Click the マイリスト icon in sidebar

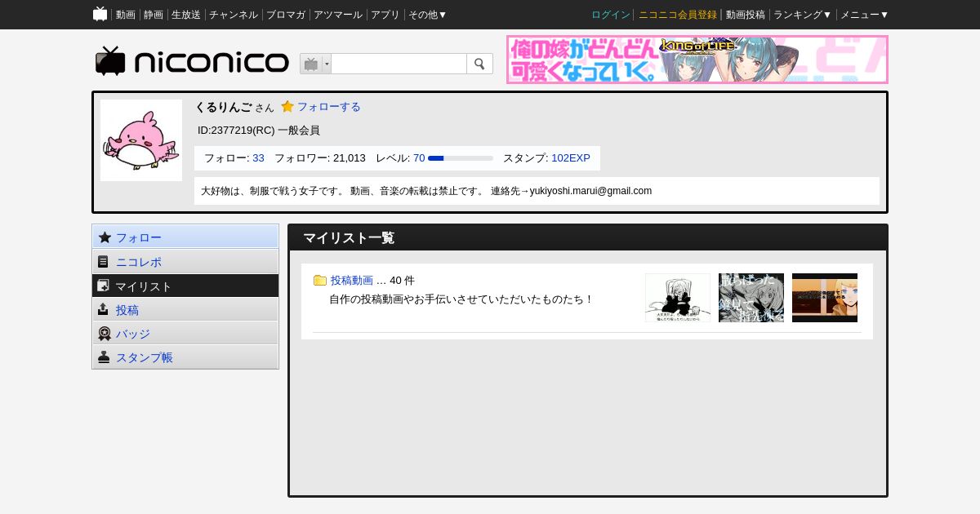[104, 286]
